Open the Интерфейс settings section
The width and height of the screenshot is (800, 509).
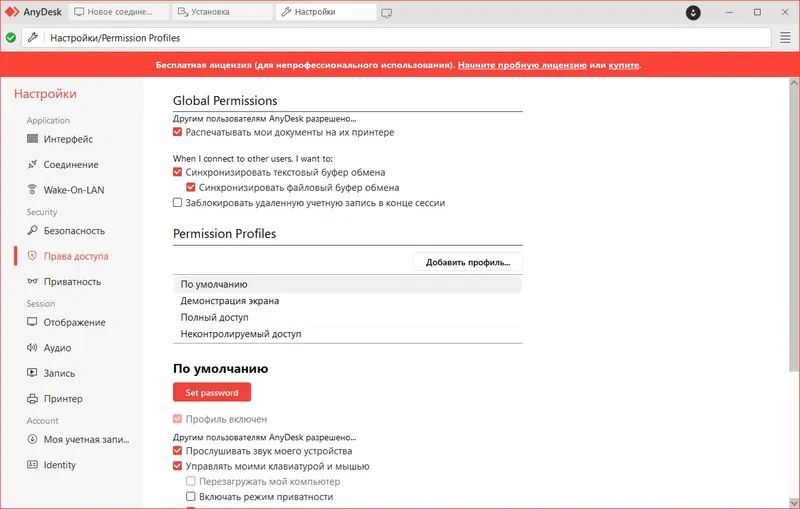pyautogui.click(x=68, y=139)
